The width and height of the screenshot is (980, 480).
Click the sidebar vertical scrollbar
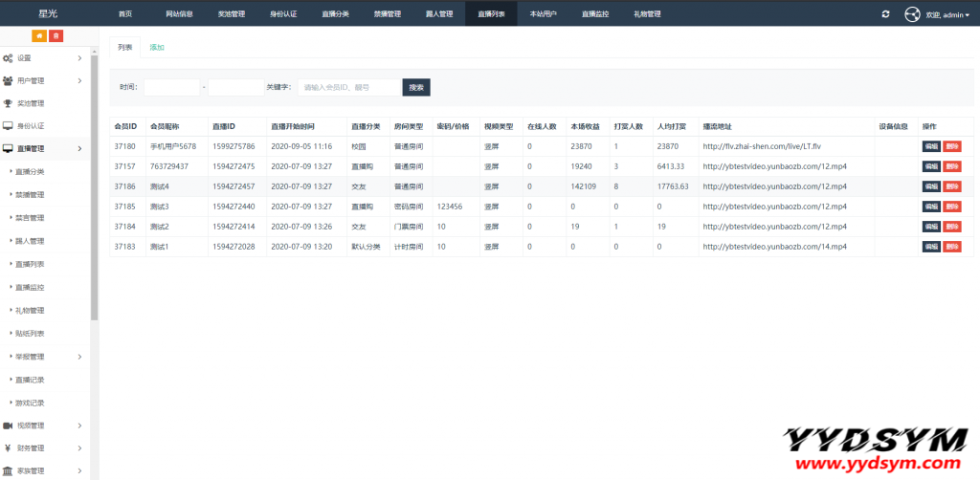click(x=94, y=191)
